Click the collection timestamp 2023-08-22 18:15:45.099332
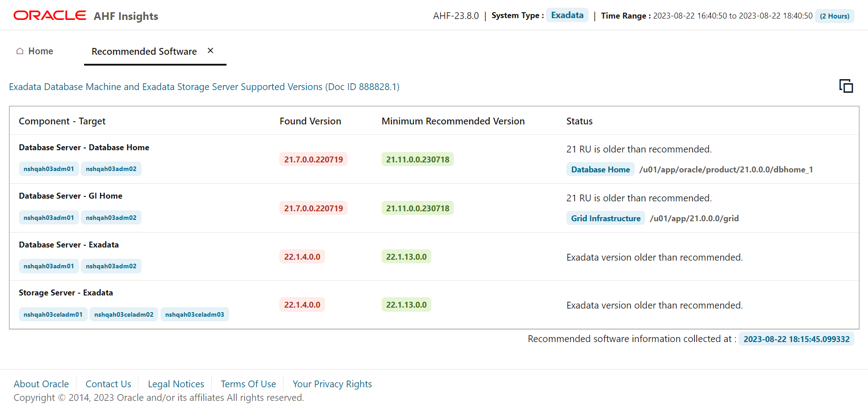Screen dimensions: 868x409 point(797,339)
